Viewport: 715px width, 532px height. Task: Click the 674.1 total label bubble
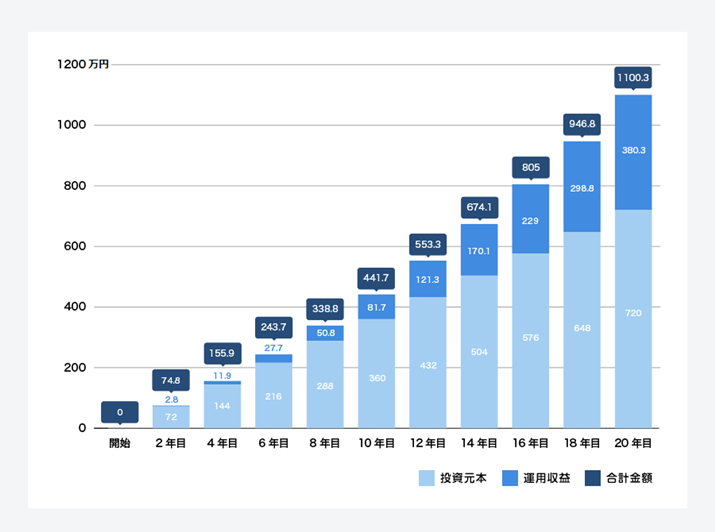click(479, 207)
